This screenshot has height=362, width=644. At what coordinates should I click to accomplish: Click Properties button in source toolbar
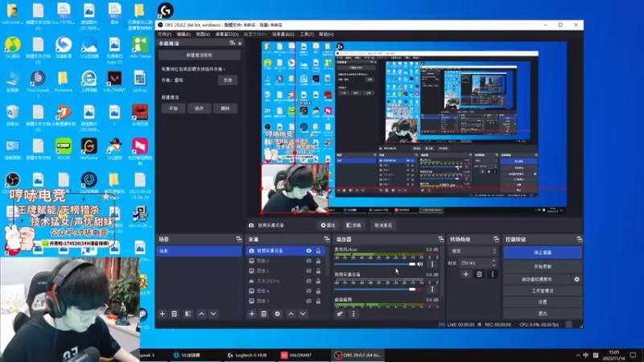coord(328,225)
